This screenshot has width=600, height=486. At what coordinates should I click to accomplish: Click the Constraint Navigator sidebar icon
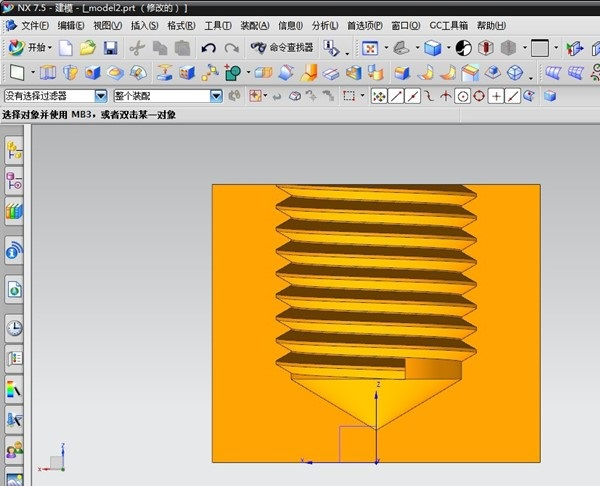14,181
